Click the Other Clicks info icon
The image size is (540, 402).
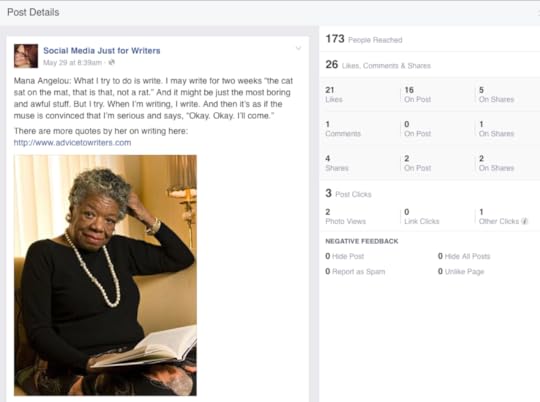(525, 221)
